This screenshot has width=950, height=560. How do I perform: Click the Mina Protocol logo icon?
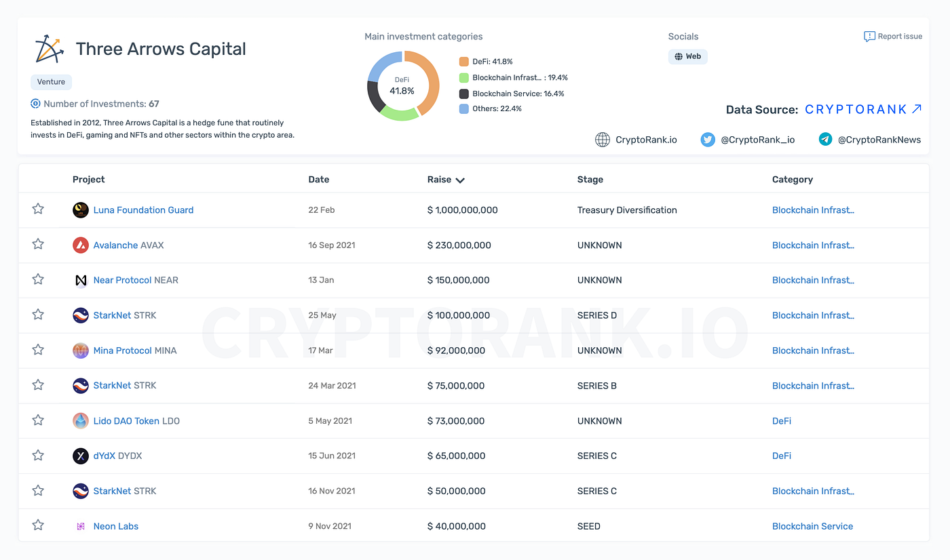click(x=81, y=351)
